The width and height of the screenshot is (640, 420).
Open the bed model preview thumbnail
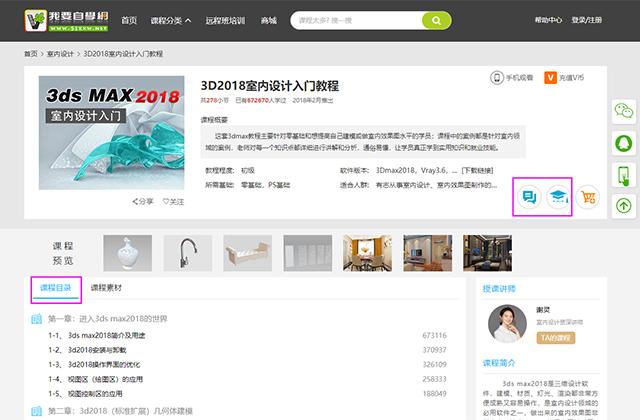pyautogui.click(x=248, y=253)
